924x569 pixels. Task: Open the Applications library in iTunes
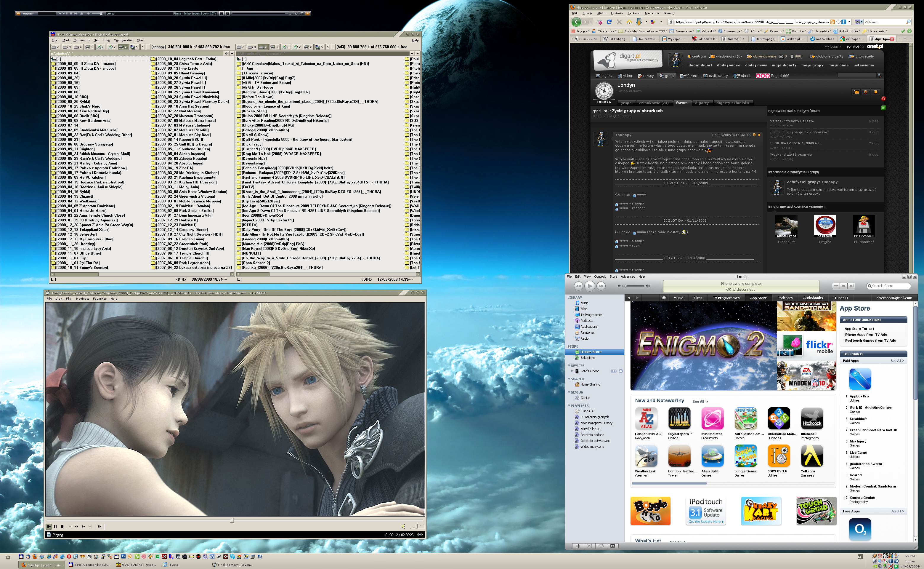(x=588, y=327)
